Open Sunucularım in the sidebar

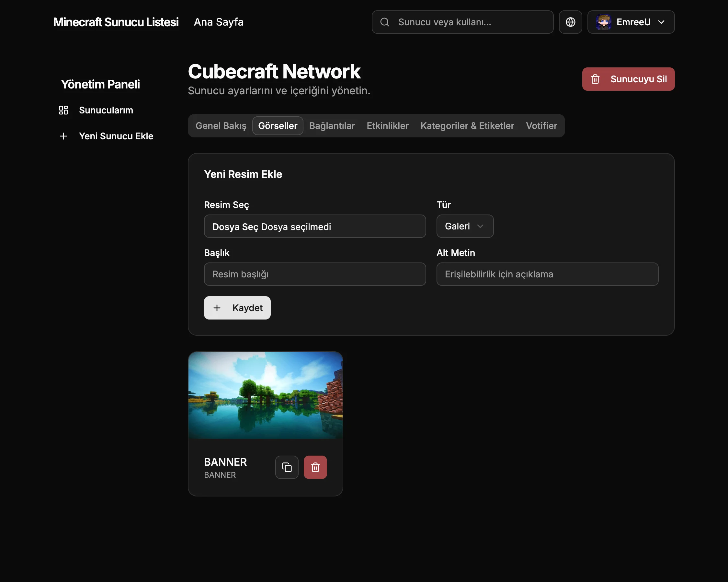tap(106, 110)
